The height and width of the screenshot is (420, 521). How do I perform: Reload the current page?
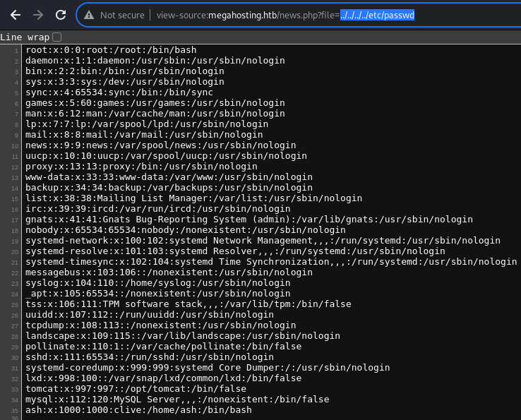coord(61,15)
